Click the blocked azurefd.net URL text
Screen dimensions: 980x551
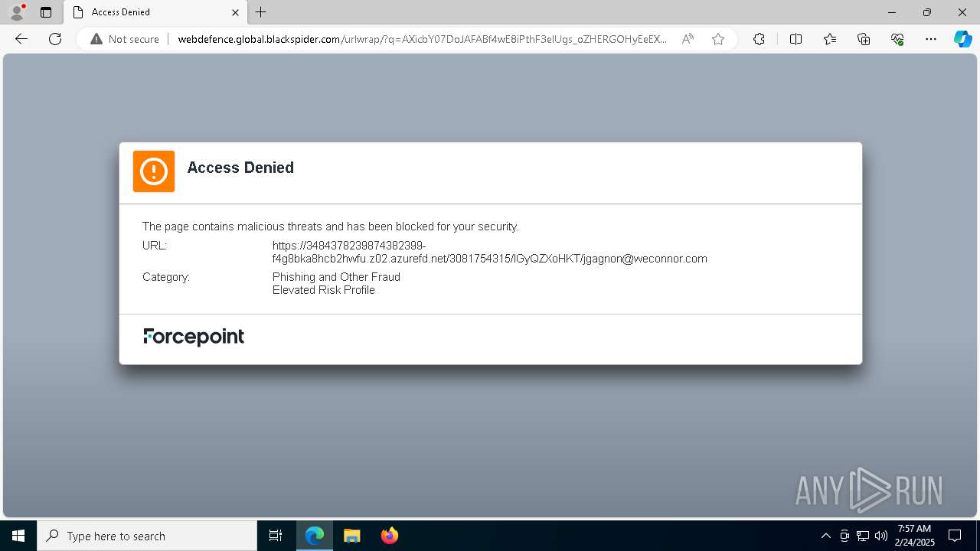point(490,253)
